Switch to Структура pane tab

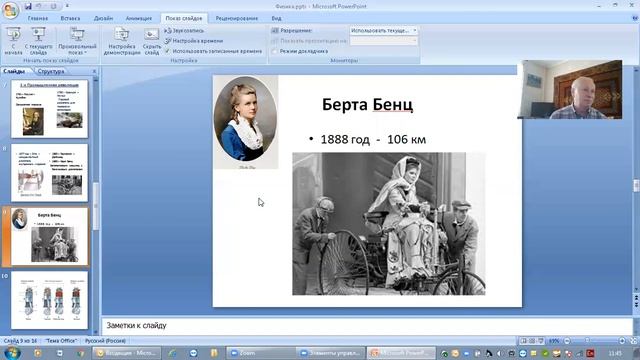click(51, 71)
